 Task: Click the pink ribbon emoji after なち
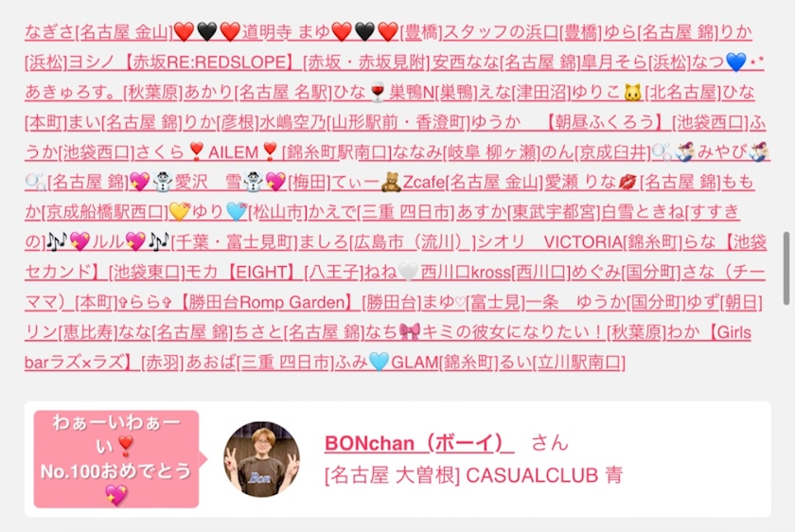tap(409, 332)
